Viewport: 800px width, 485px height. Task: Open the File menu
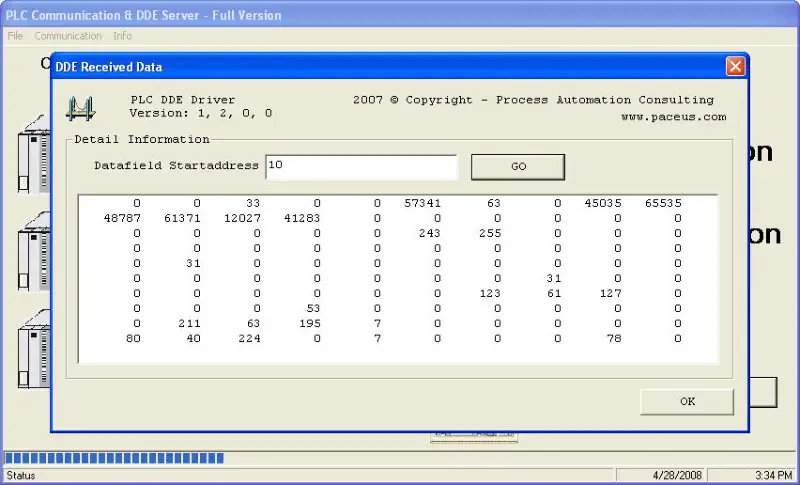coord(15,36)
